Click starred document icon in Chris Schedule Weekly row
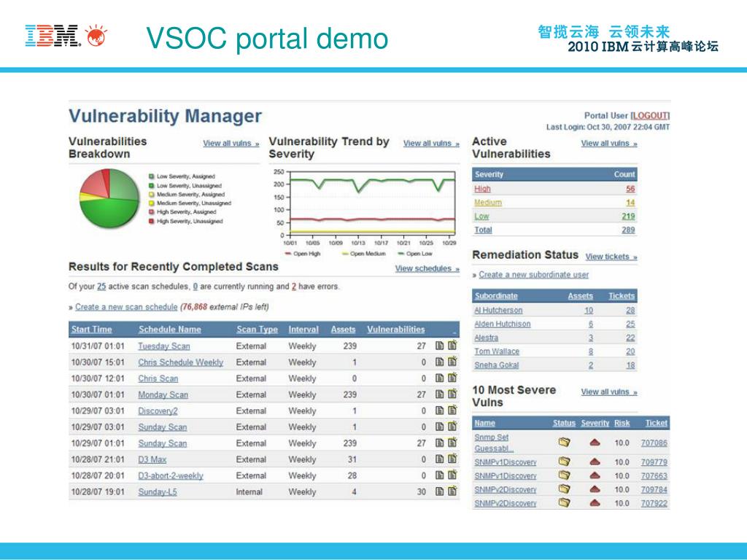The image size is (747, 560). (452, 362)
